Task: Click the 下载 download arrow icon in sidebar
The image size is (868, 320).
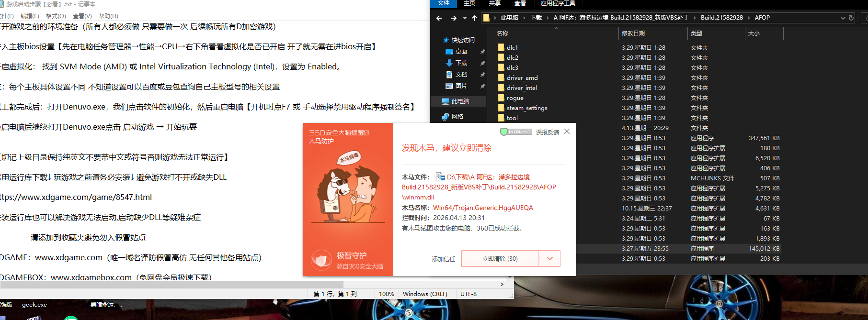Action: [449, 63]
